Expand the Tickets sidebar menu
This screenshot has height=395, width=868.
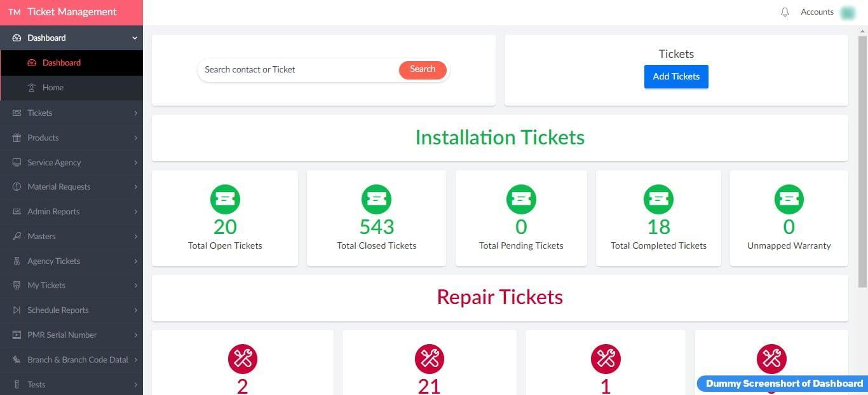[71, 113]
